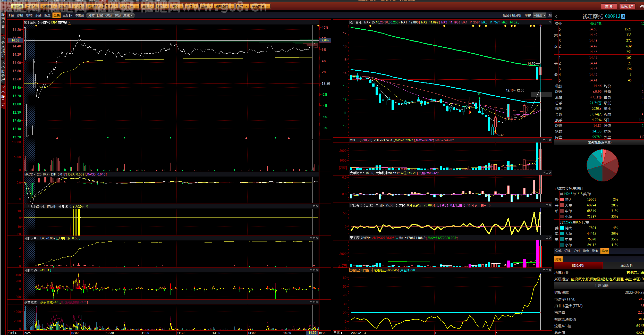
Task: Close the 分时大单 panel
Action: click(x=317, y=238)
